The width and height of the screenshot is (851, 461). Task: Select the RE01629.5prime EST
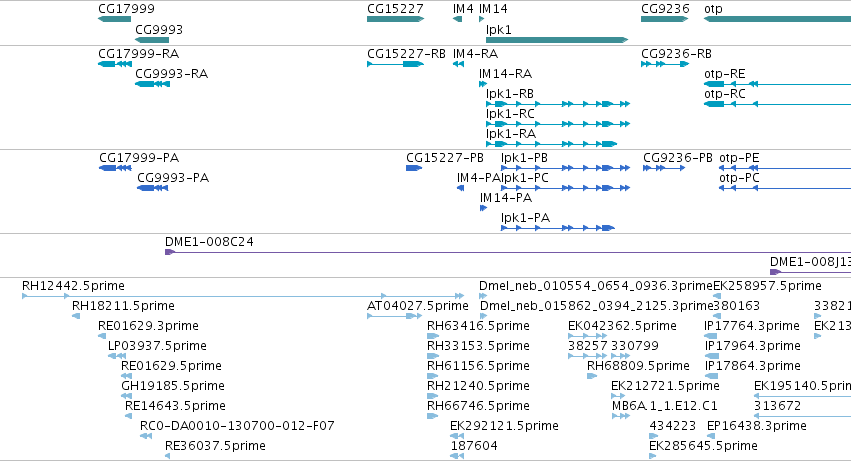[126, 376]
